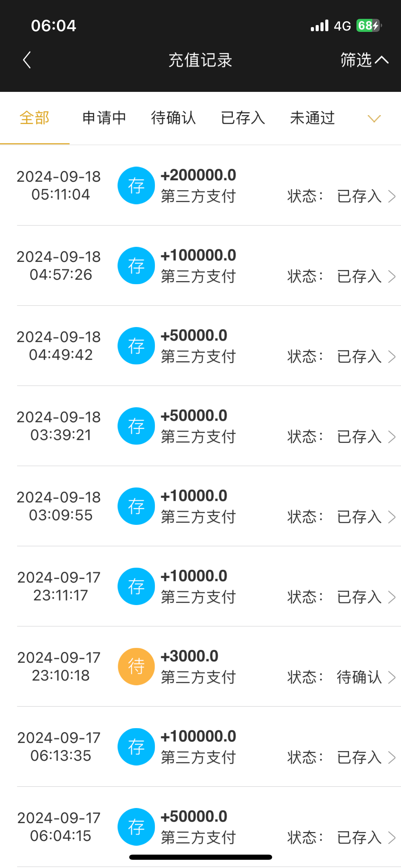
Task: Open details chevron for 待确认 record
Action: tap(392, 677)
